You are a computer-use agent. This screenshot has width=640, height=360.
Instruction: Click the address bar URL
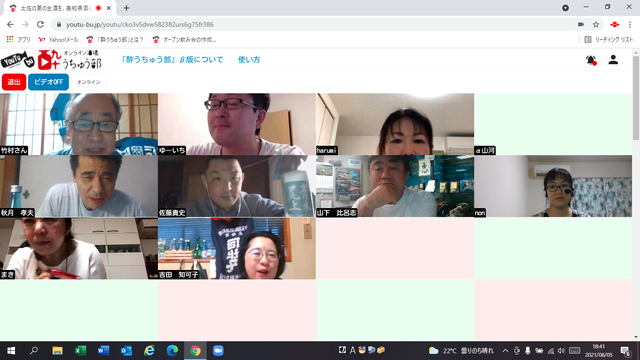point(140,24)
